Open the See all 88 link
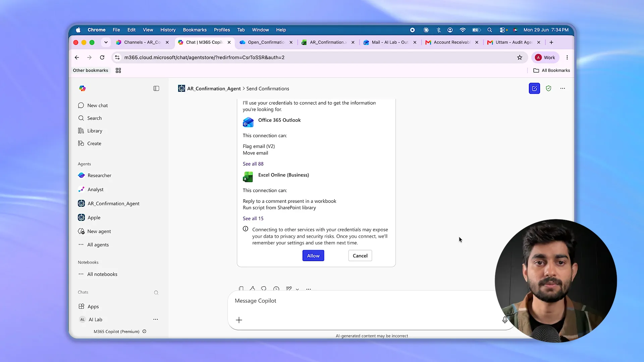Screen dimensions: 644x362 (253, 164)
